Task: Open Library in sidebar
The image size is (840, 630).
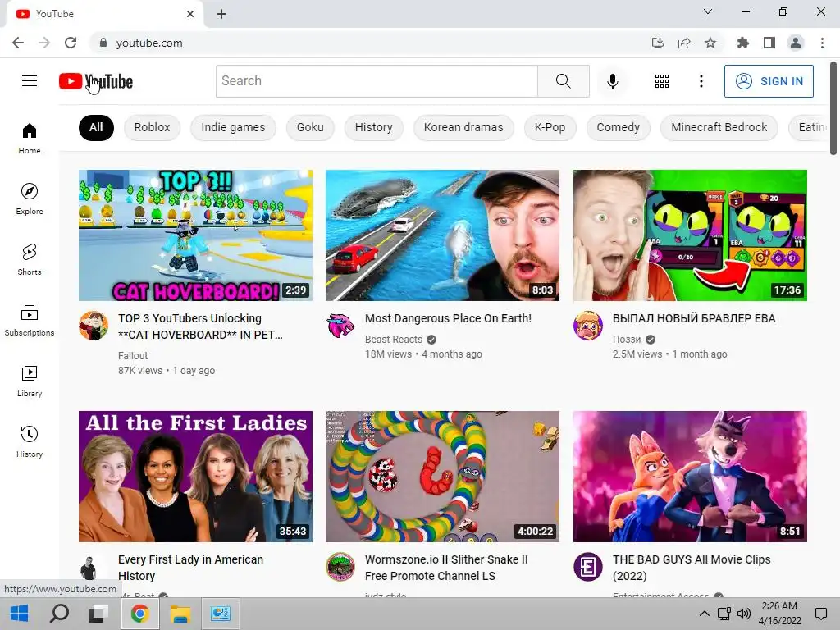Action: [30, 381]
